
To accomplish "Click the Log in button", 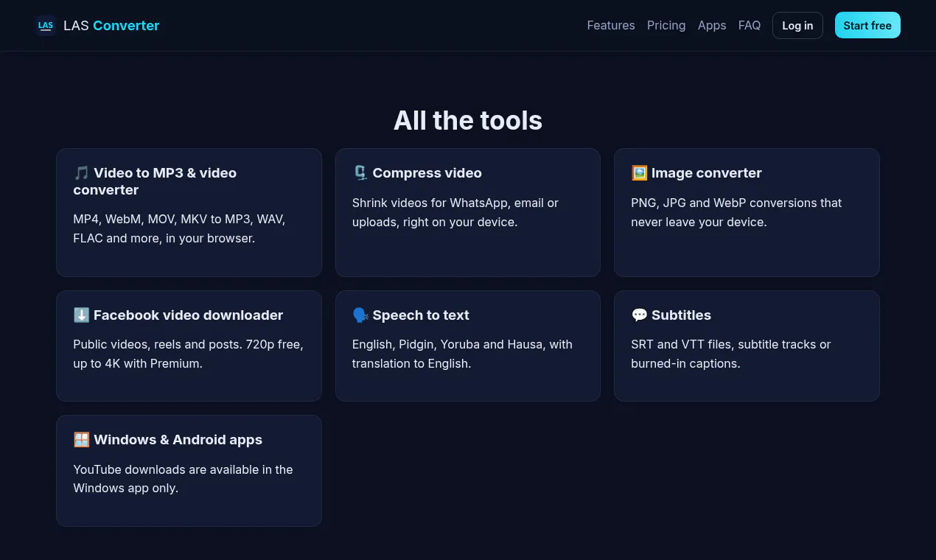I will tap(797, 26).
